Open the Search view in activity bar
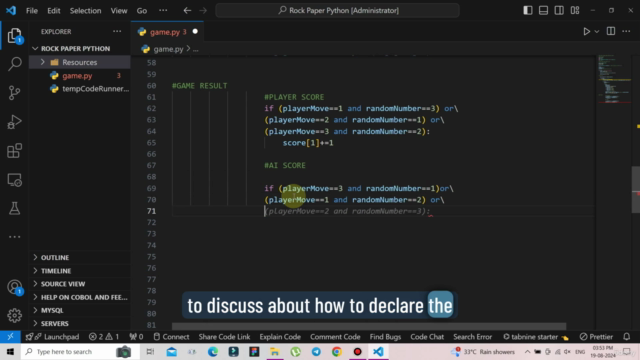 pos(14,64)
